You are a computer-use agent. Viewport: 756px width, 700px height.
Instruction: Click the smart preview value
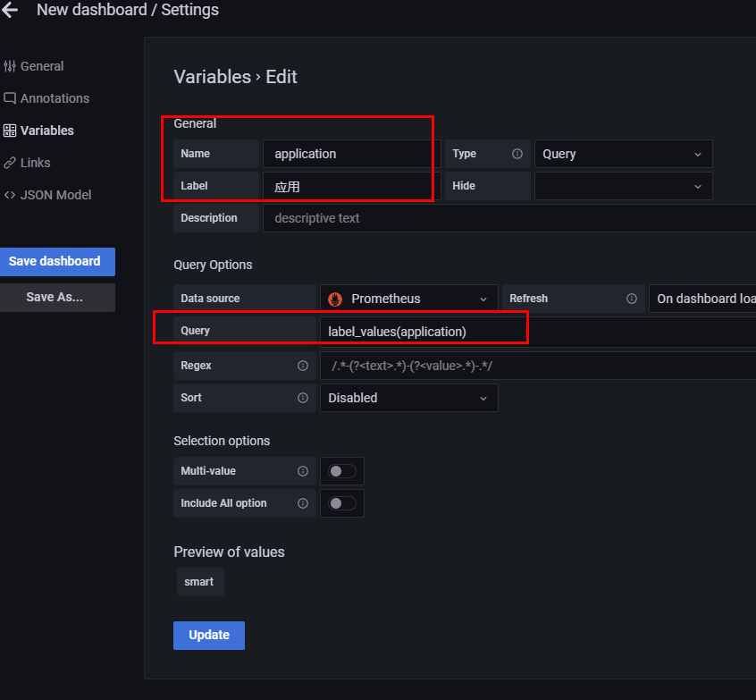click(x=199, y=582)
